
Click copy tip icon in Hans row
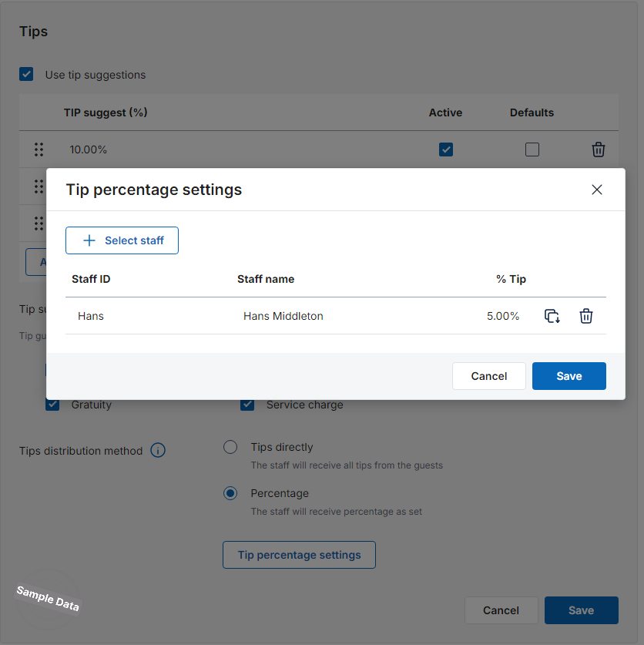tap(552, 316)
